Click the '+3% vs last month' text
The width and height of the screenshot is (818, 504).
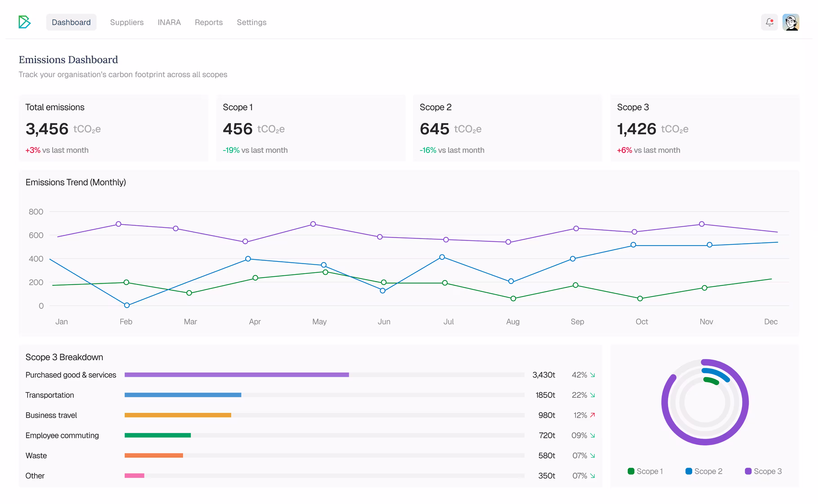click(x=57, y=150)
